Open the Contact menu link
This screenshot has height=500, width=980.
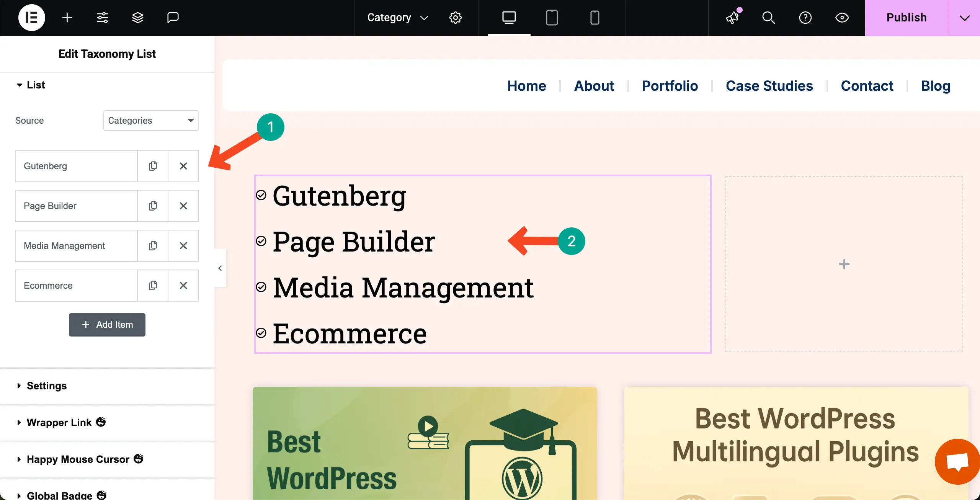click(867, 86)
